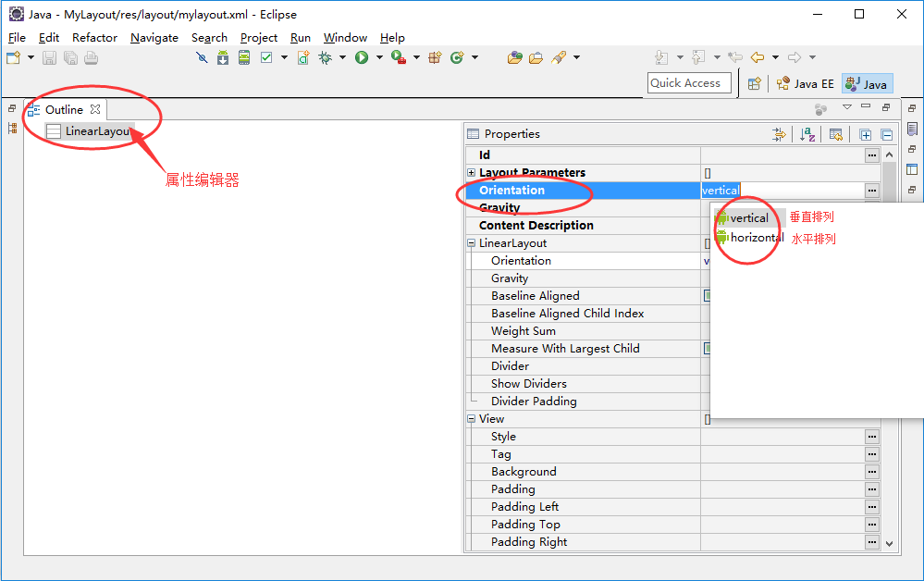Open the File menu
The height and width of the screenshot is (581, 924).
click(x=17, y=38)
